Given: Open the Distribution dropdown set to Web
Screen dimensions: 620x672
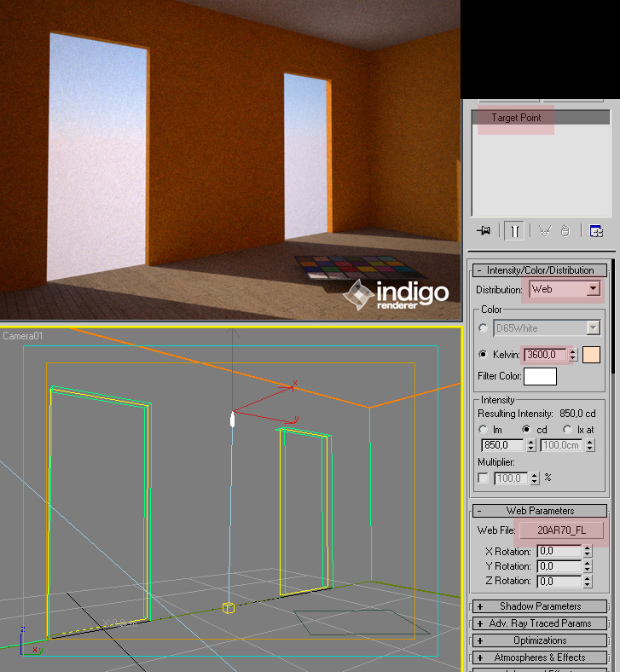Looking at the screenshot, I should click(x=594, y=289).
